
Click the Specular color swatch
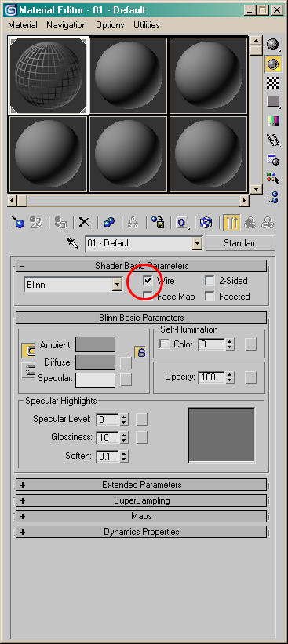(95, 380)
